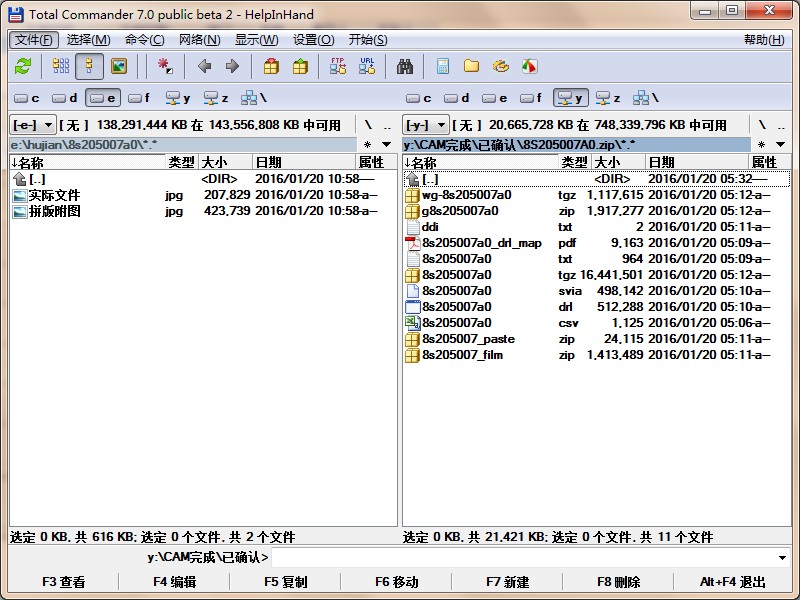Viewport: 800px width, 600px height.
Task: Select drive e in right panel
Action: (x=494, y=98)
